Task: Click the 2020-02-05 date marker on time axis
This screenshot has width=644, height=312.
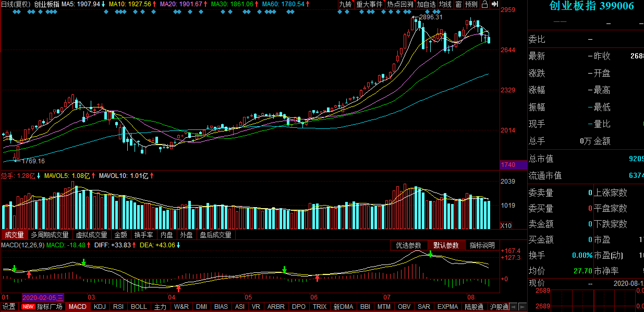Action: (x=43, y=297)
